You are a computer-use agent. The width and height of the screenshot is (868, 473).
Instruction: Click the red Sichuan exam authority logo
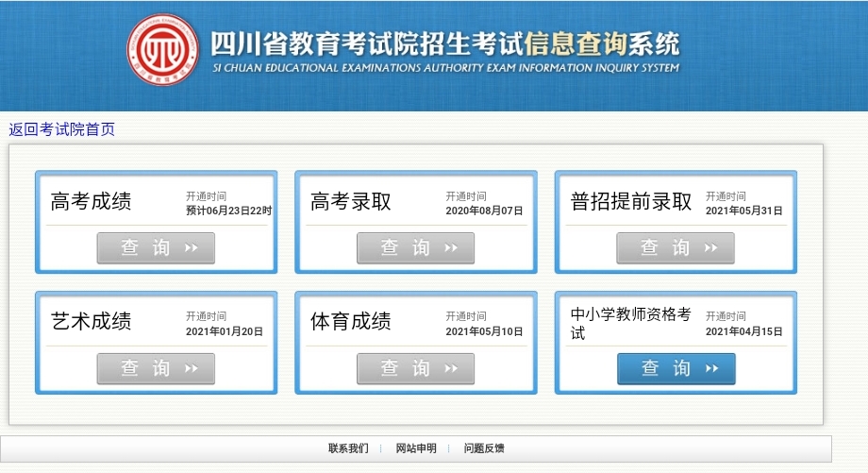[x=162, y=50]
